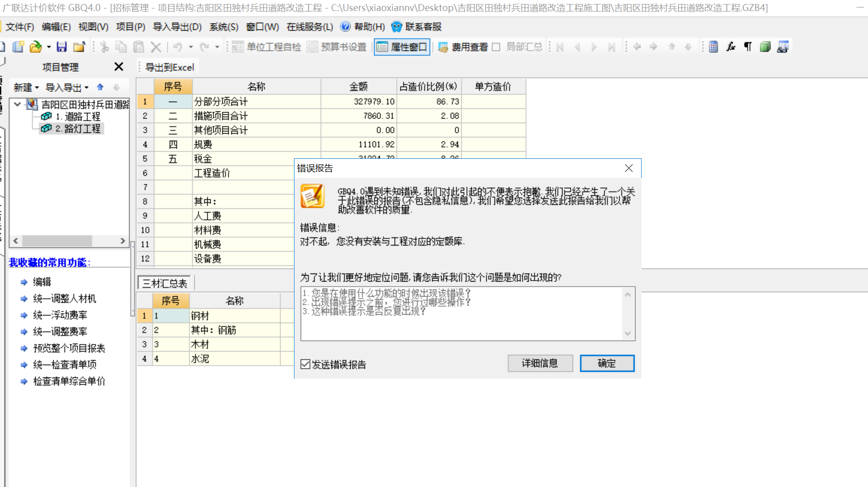This screenshot has width=868, height=487.
Task: Click the delete X toolbar icon
Action: pyautogui.click(x=156, y=47)
